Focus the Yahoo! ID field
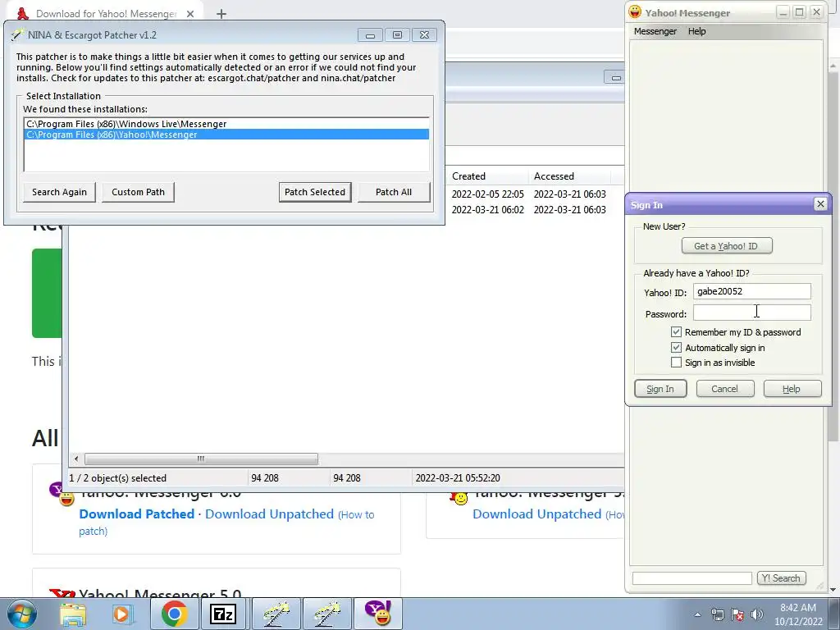 tap(751, 291)
